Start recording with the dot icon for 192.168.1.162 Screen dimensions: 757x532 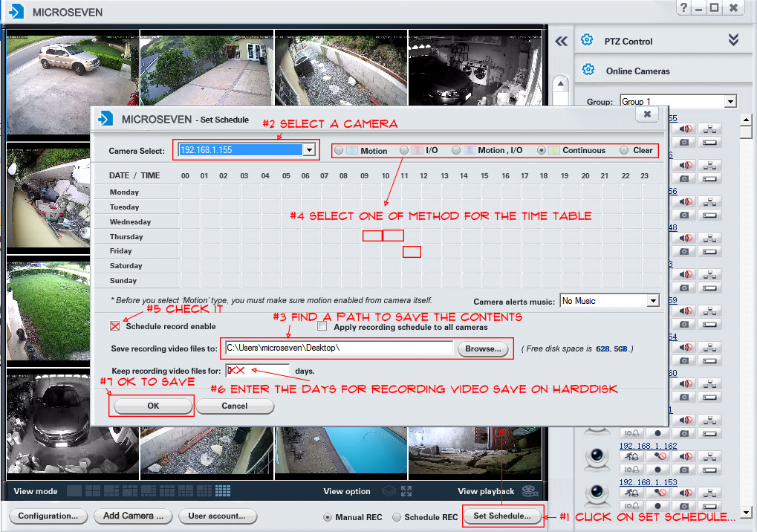657,470
